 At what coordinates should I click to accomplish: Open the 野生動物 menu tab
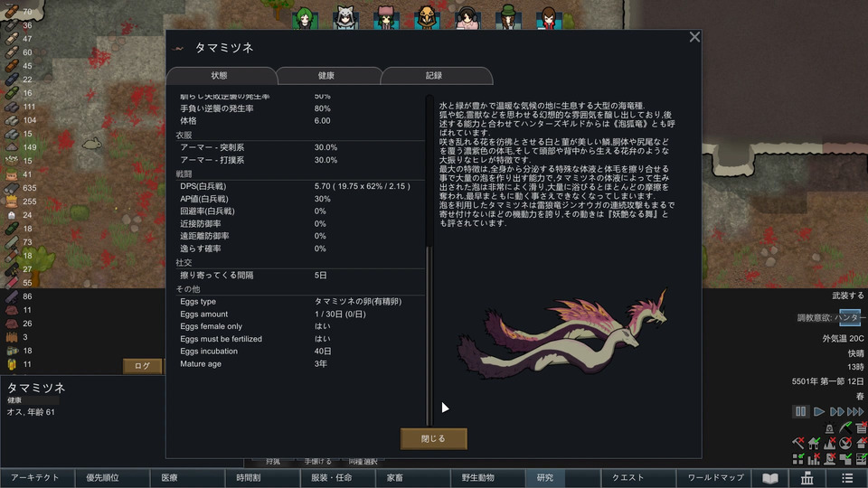[478, 477]
